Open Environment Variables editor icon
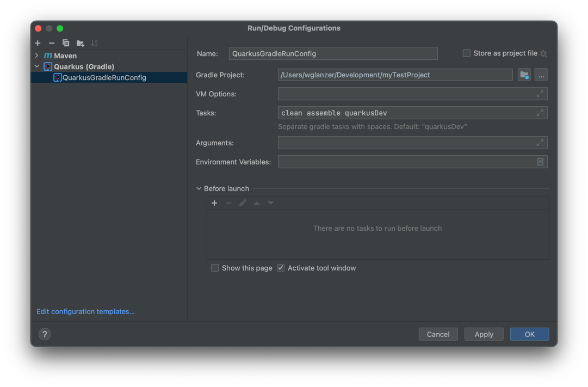The image size is (588, 387). 540,162
